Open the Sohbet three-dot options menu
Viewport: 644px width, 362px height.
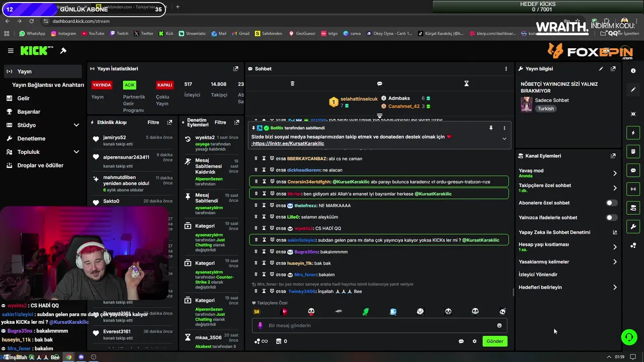pyautogui.click(x=506, y=69)
